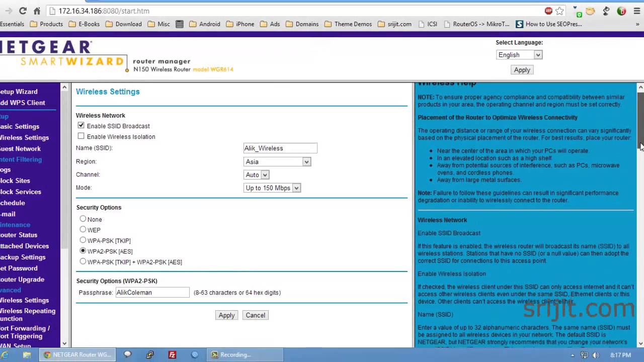The height and width of the screenshot is (362, 644).
Task: Open the RouterOS MikroTik bookmark
Action: tap(476, 24)
